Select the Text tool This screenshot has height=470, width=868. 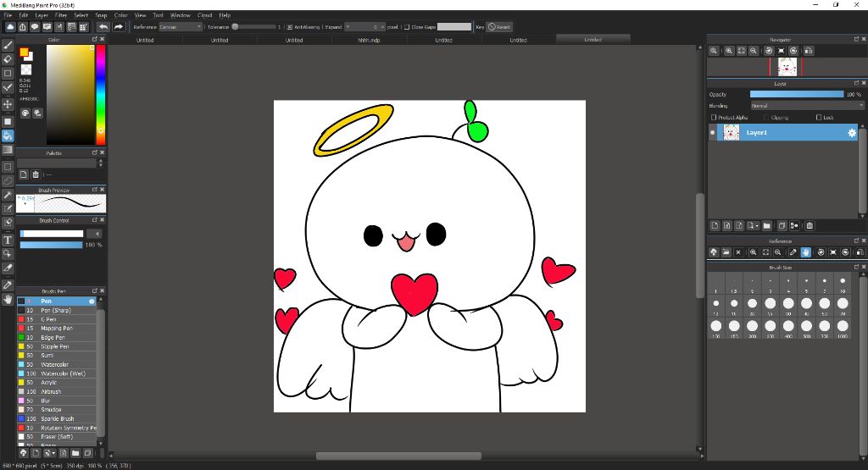coord(8,240)
